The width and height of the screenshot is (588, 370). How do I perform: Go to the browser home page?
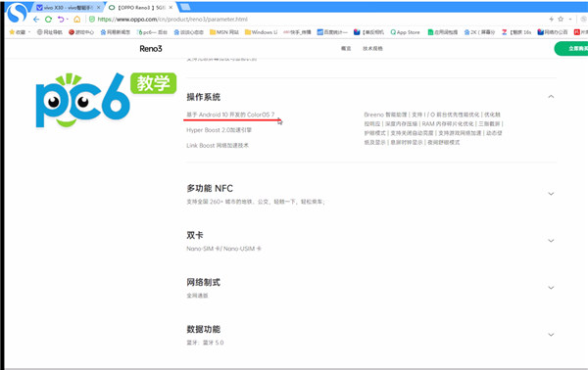(76, 20)
